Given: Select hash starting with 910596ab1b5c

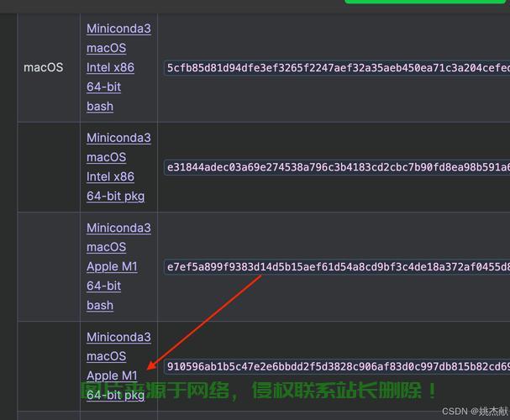Looking at the screenshot, I should click(337, 366).
